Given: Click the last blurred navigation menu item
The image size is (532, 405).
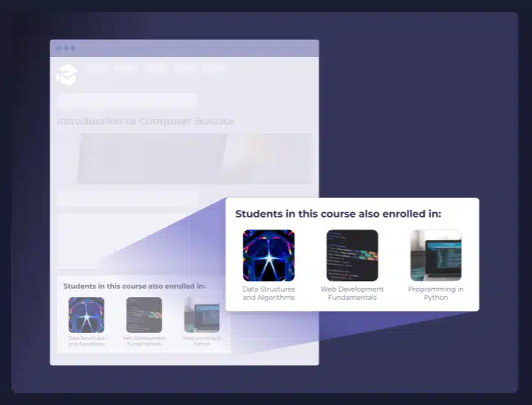Looking at the screenshot, I should click(x=214, y=67).
